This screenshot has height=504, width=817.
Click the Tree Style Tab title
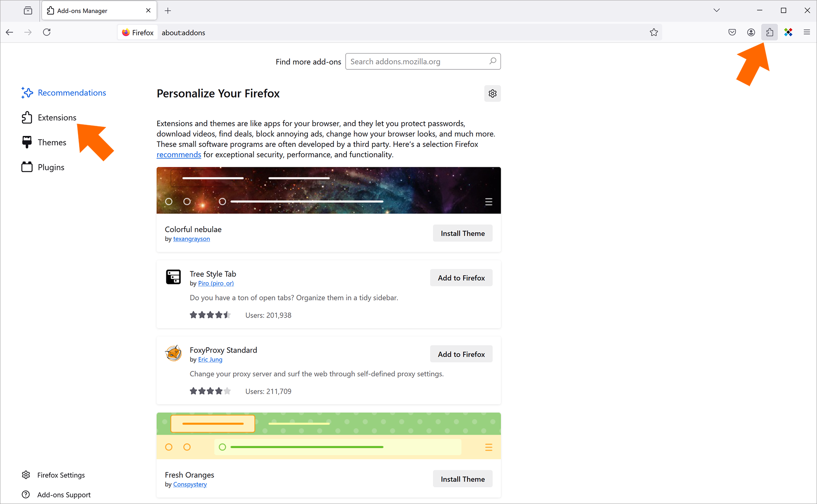click(x=213, y=274)
